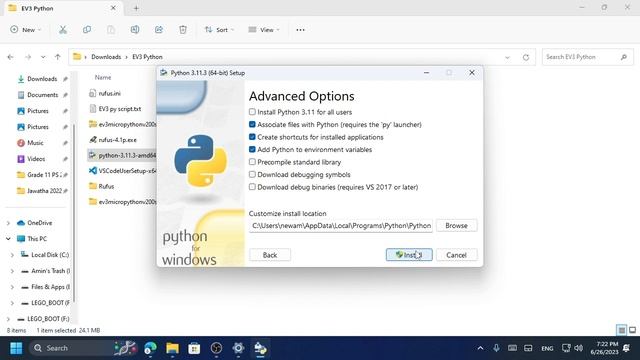The width and height of the screenshot is (640, 360).
Task: Enable Download debugging symbols
Action: click(252, 175)
